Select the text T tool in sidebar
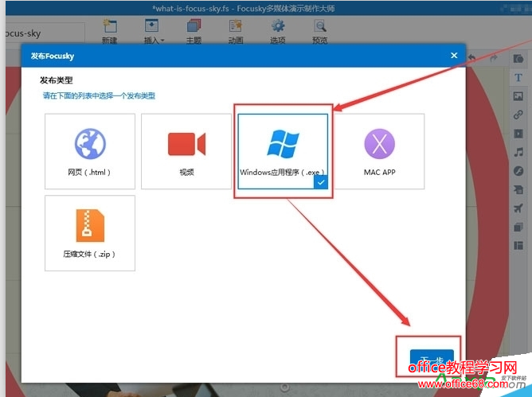This screenshot has width=532, height=397. (518, 78)
